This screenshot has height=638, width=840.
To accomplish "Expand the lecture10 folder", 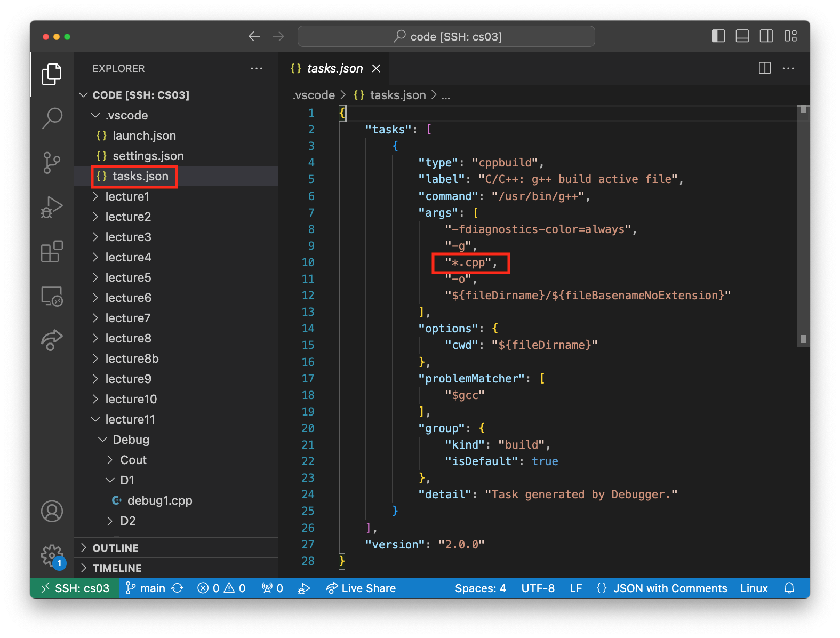I will (176, 399).
